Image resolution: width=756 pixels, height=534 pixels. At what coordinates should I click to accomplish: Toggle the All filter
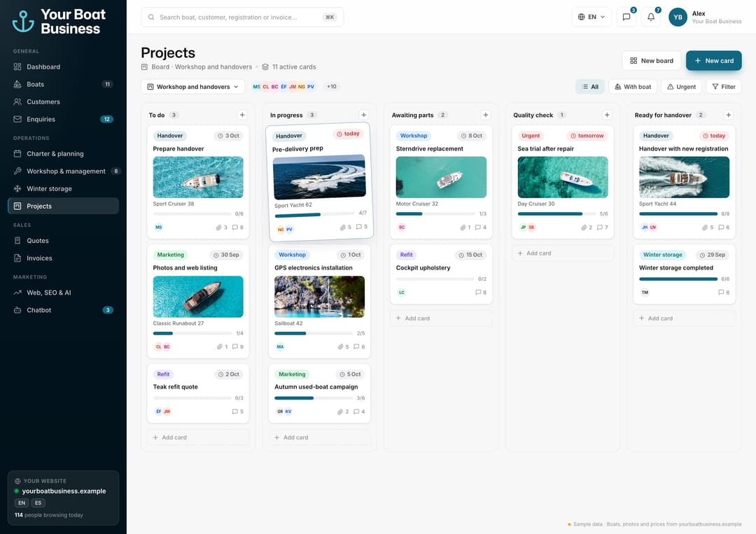[590, 87]
